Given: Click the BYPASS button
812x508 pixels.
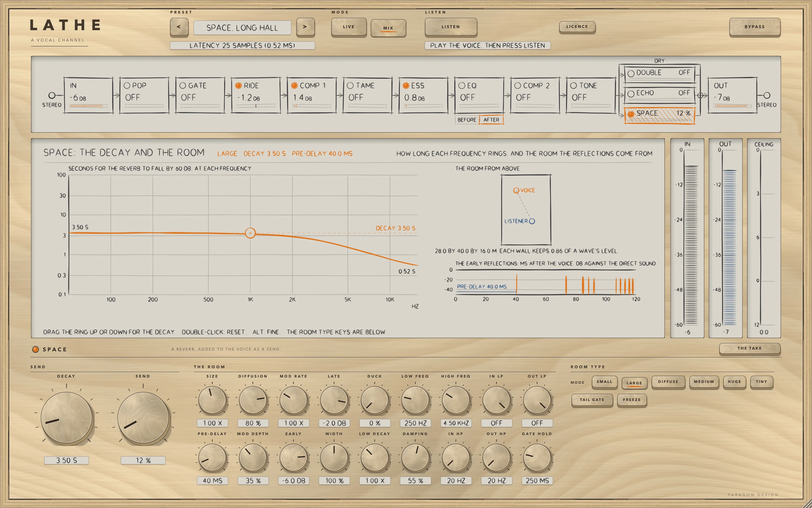Looking at the screenshot, I should point(754,27).
